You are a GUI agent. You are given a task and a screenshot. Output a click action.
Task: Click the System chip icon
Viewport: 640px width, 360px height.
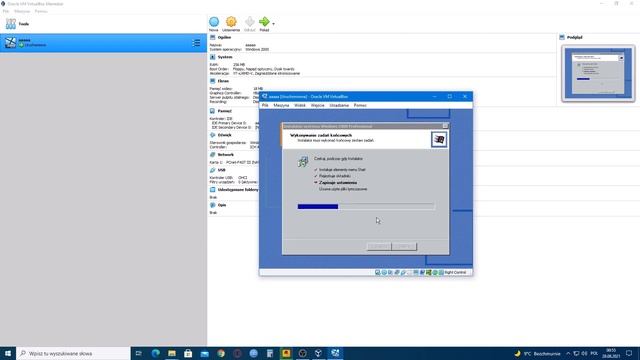(x=213, y=57)
